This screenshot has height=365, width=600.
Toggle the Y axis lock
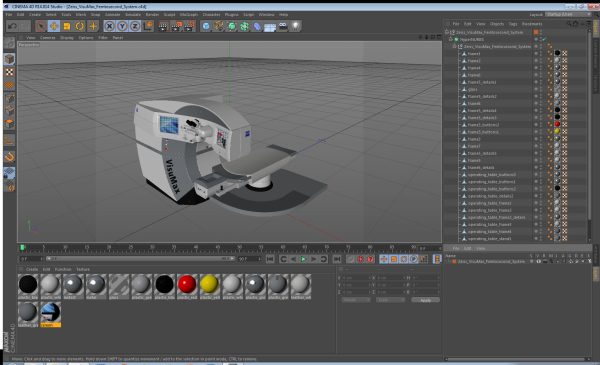pyautogui.click(x=122, y=26)
